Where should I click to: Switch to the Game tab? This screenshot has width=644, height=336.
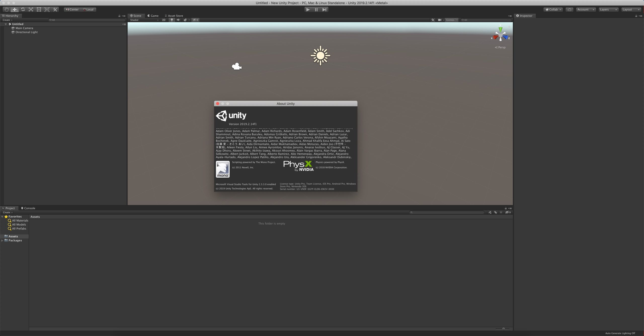153,16
